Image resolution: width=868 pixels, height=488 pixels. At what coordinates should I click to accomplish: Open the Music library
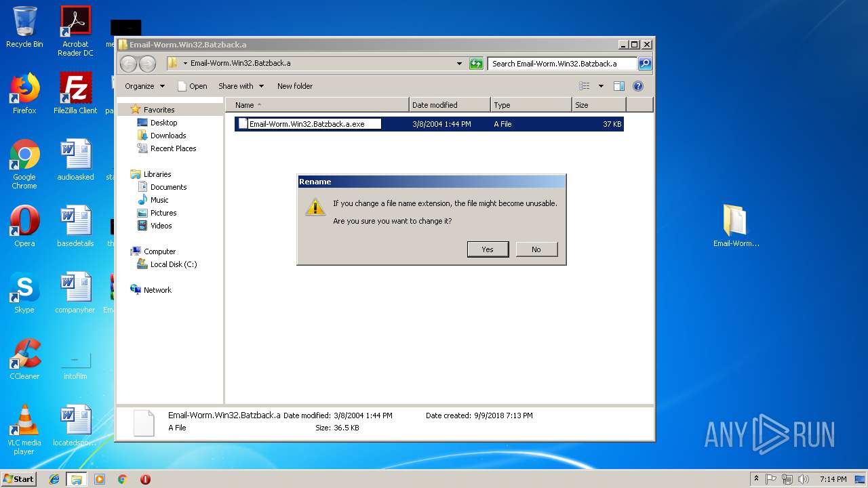pyautogui.click(x=159, y=200)
